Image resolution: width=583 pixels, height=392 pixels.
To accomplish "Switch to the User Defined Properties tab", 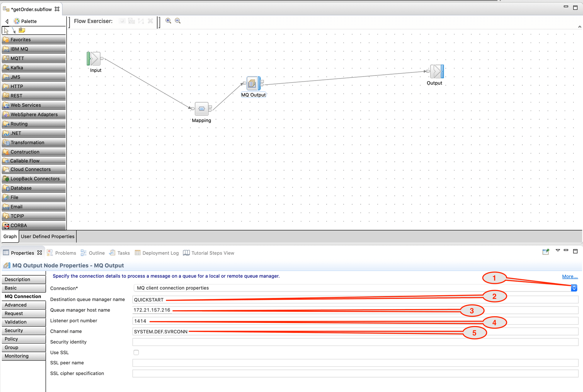I will pyautogui.click(x=47, y=236).
